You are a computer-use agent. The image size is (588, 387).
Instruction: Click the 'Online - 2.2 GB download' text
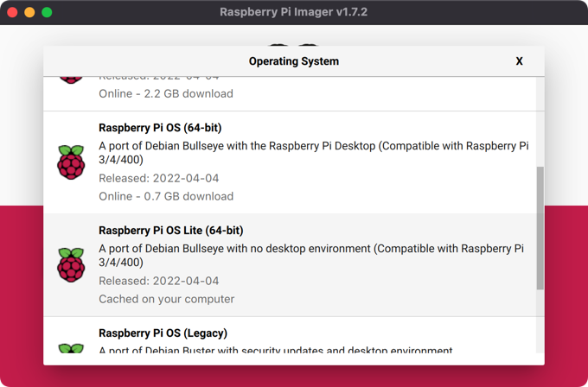coord(165,93)
